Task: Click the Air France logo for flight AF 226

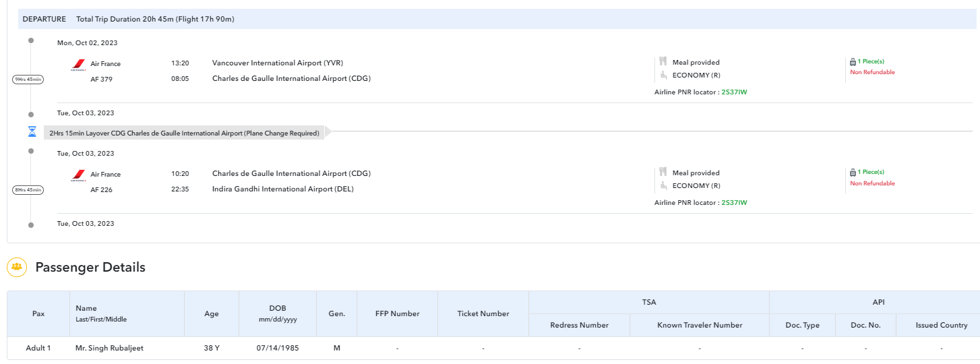Action: click(78, 176)
